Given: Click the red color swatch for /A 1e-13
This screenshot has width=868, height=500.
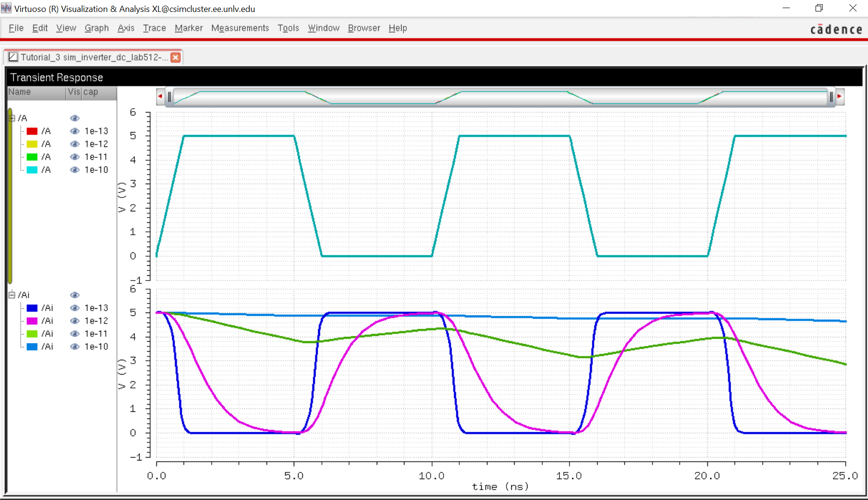Looking at the screenshot, I should [32, 131].
